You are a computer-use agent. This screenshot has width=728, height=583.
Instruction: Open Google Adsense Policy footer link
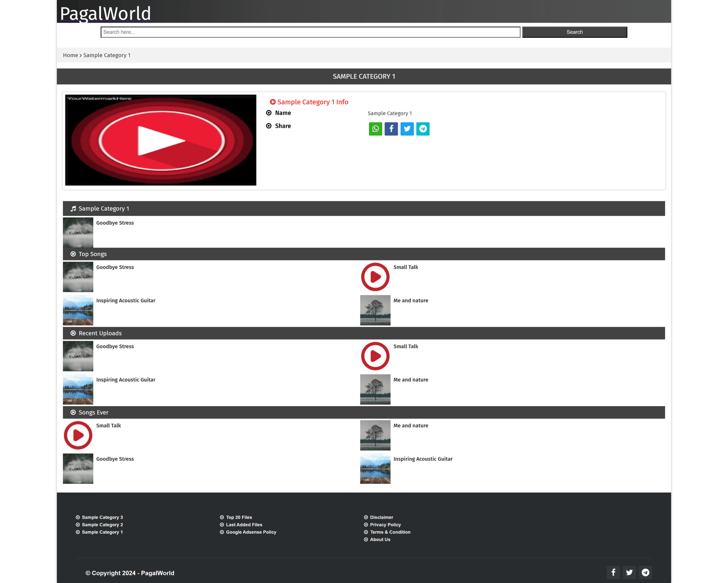click(x=251, y=532)
